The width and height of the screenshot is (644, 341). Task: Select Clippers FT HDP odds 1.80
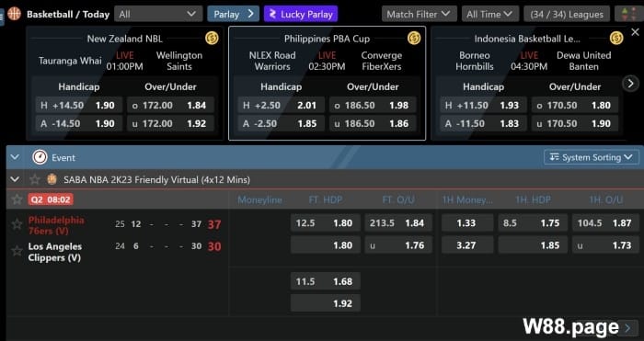click(326, 245)
